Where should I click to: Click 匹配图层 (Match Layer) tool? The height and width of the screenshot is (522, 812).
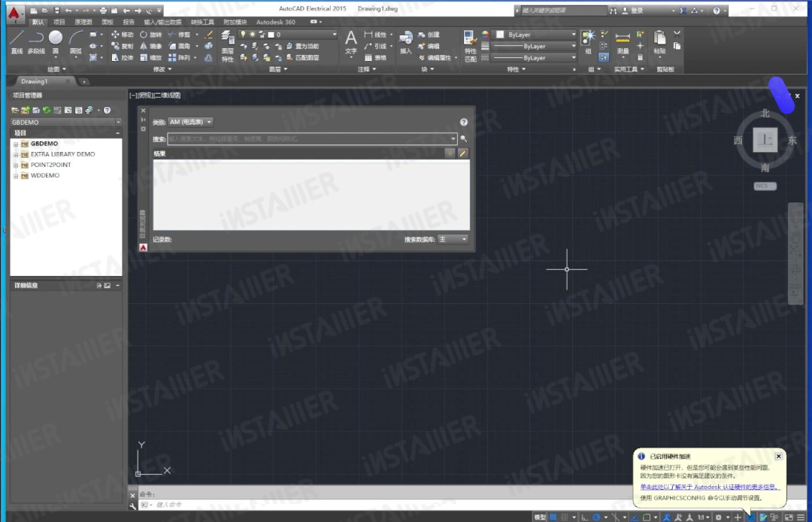(303, 57)
